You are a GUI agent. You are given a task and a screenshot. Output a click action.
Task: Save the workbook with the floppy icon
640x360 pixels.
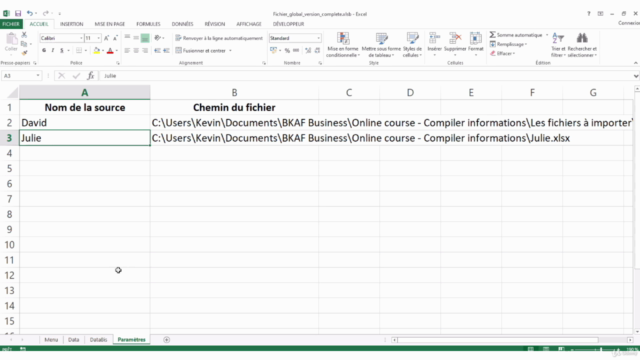[18, 13]
